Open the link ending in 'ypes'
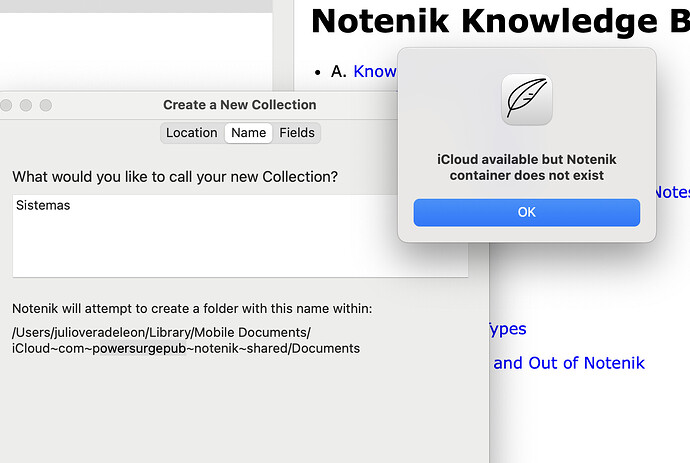This screenshot has width=690, height=463. coord(508,329)
